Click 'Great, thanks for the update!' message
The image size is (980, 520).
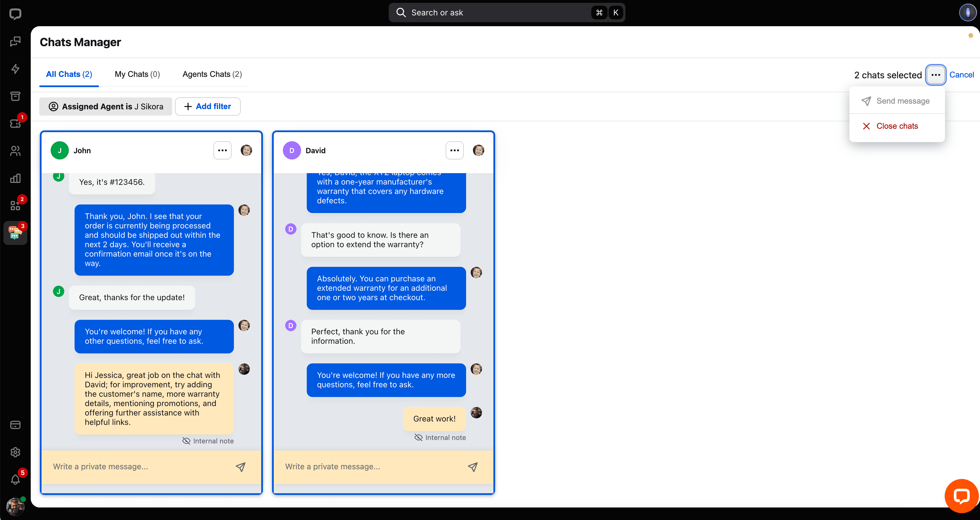[x=132, y=298]
